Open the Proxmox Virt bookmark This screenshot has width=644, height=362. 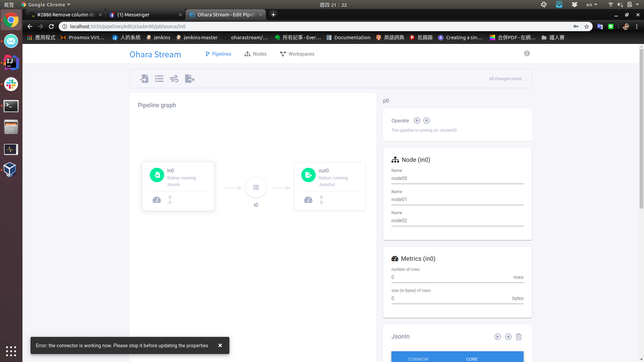tap(83, 38)
